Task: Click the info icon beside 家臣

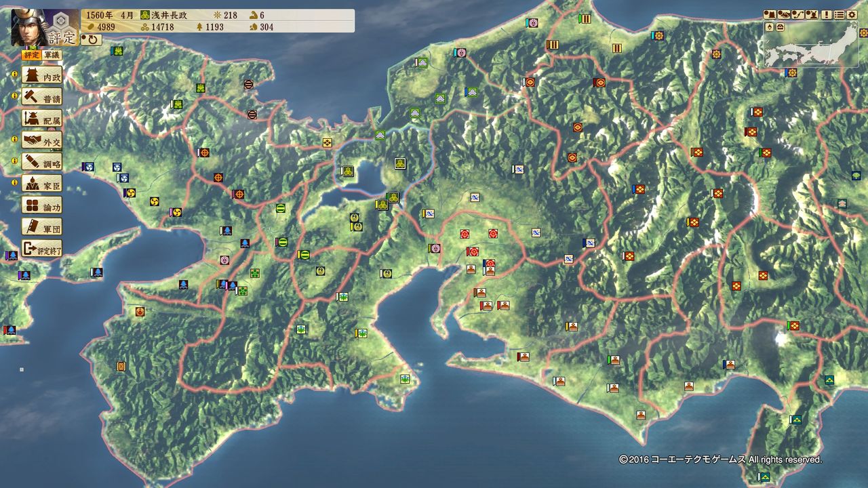Action: [x=15, y=183]
